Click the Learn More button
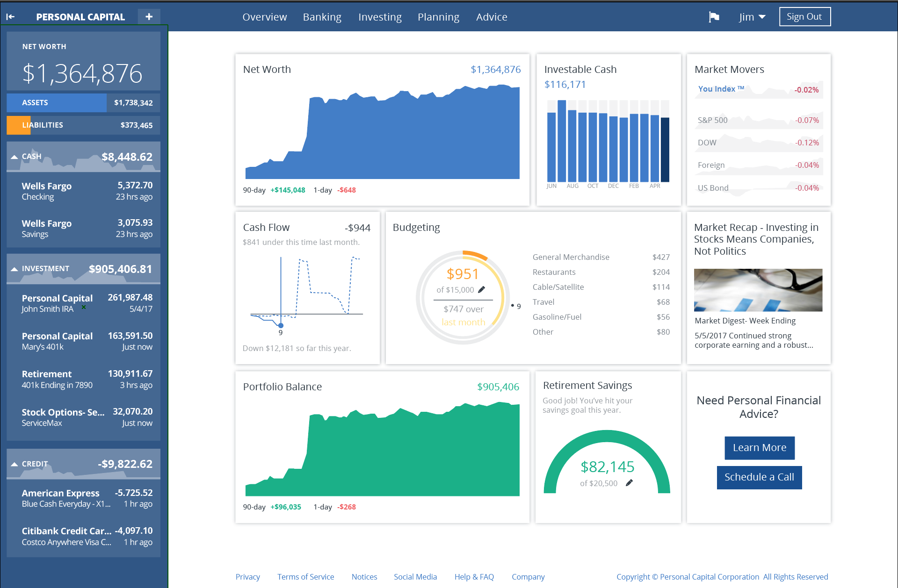Image resolution: width=898 pixels, height=588 pixels. coord(760,446)
